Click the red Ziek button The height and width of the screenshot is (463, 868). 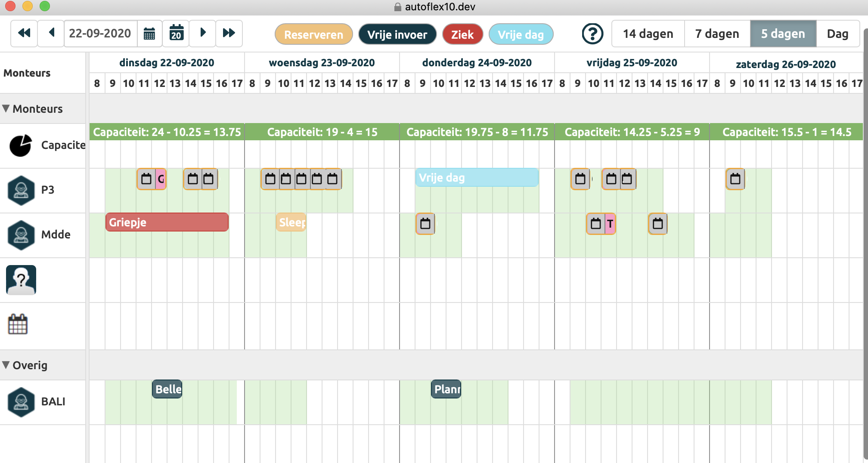462,34
